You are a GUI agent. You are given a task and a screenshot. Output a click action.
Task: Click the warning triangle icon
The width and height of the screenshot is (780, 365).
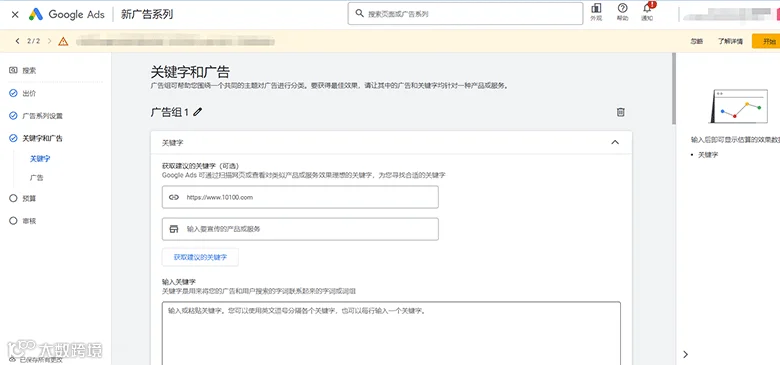[63, 41]
